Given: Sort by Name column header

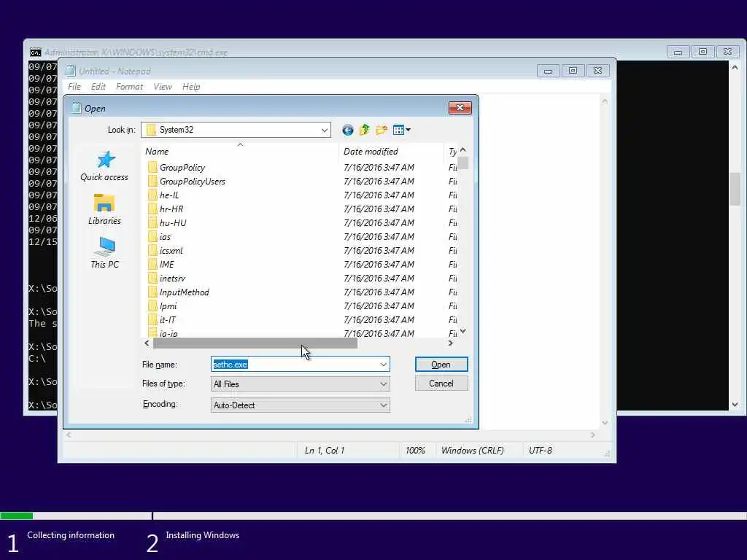Looking at the screenshot, I should point(240,152).
